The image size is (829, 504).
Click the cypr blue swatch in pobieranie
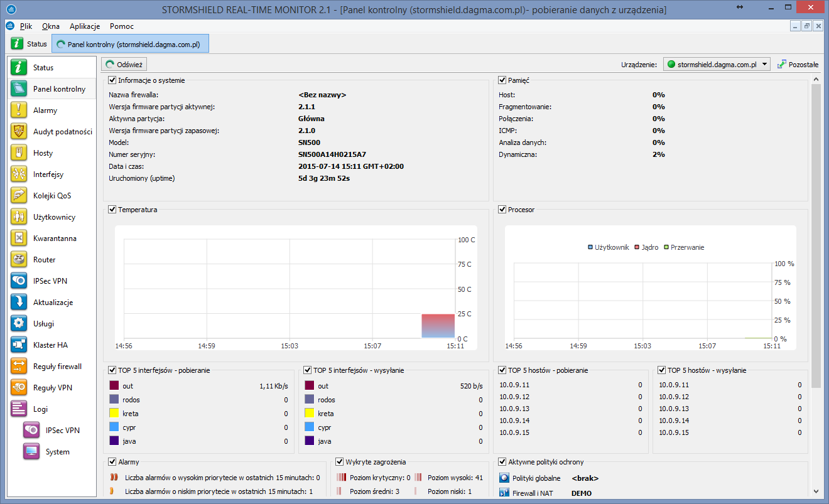[x=114, y=427]
